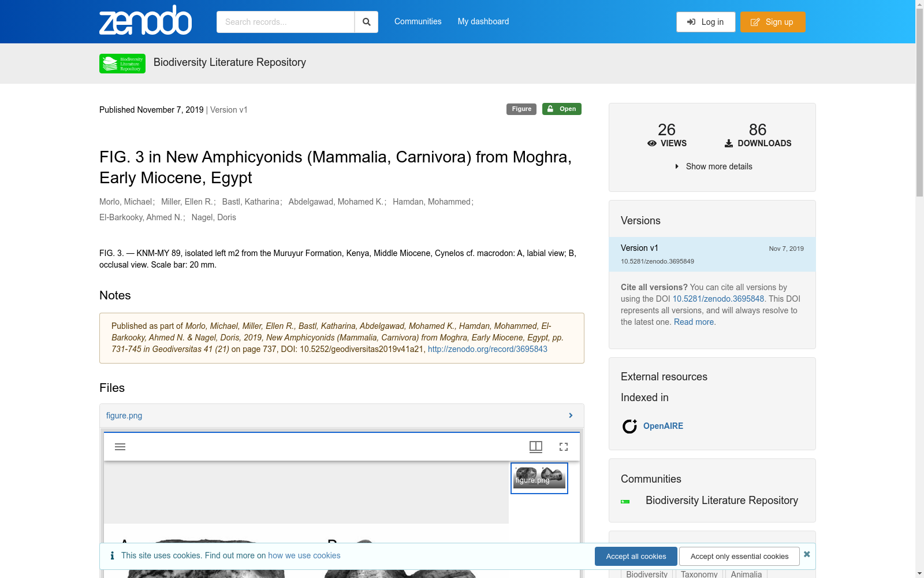Click the Published November 7, 2019 text
Screen dimensions: 924x578
[x=151, y=110]
